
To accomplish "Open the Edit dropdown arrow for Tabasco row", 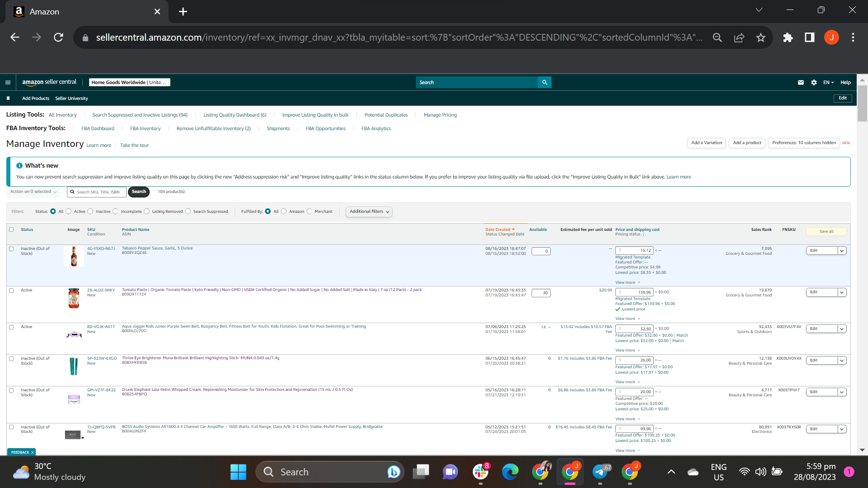I will coord(842,251).
